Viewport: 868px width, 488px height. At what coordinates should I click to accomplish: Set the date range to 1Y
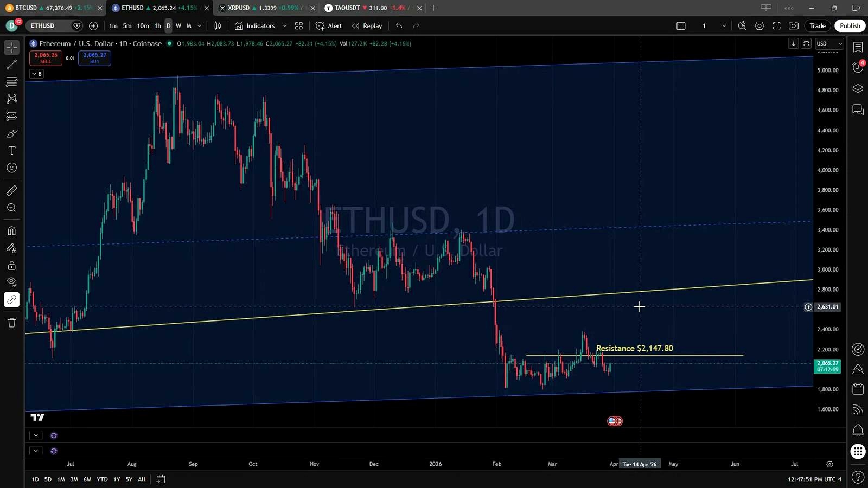[x=116, y=479]
